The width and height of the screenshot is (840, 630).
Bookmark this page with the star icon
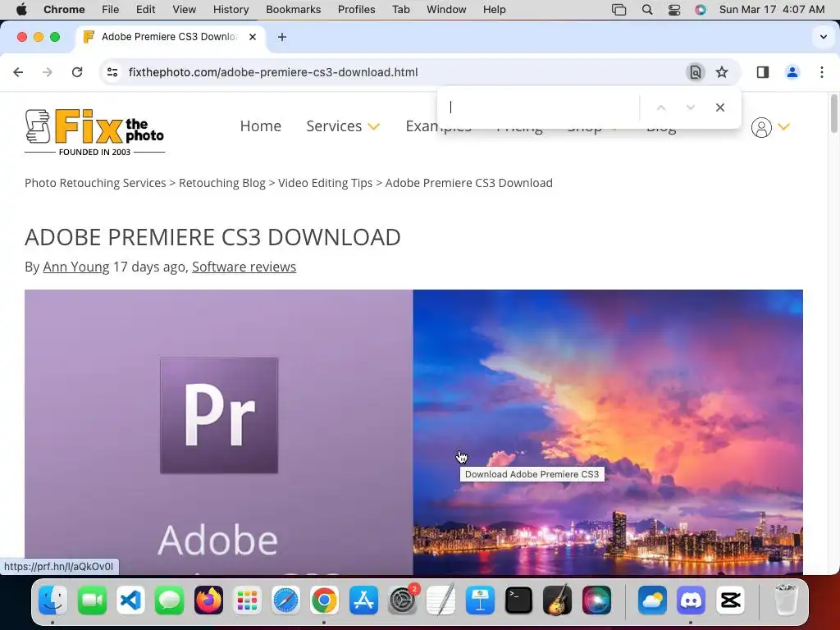point(722,72)
